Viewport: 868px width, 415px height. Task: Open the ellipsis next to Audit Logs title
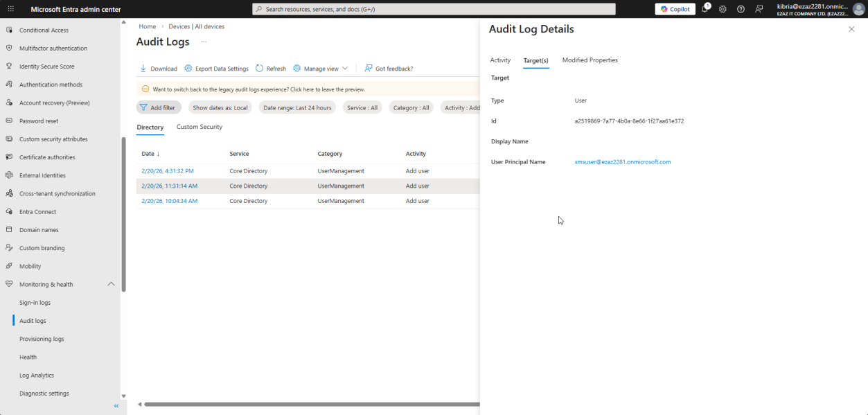tap(204, 42)
